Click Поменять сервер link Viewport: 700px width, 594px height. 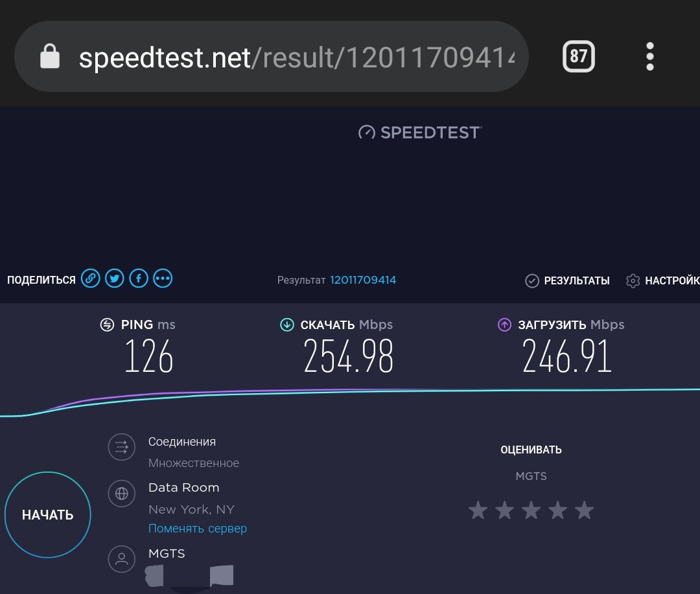click(x=198, y=529)
